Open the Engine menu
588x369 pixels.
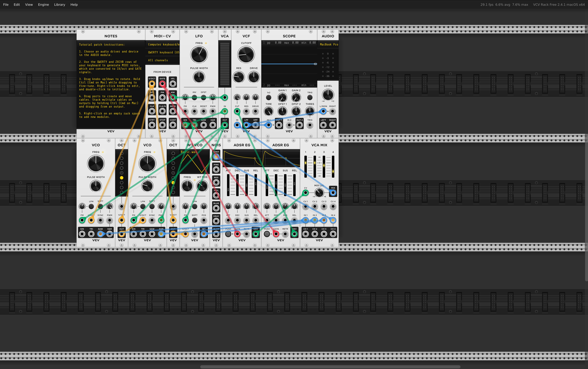click(x=43, y=5)
